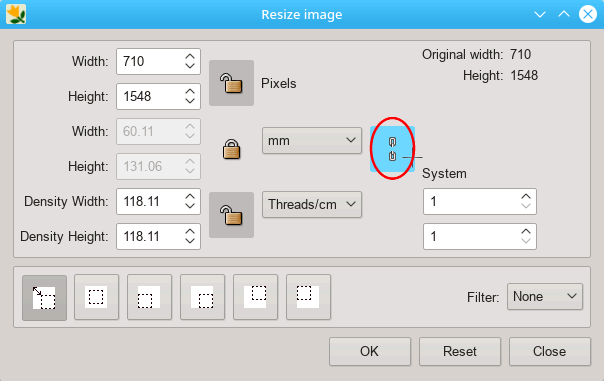Viewport: 604px width, 381px height.
Task: Click the flower application icon in titlebar
Action: (x=16, y=14)
